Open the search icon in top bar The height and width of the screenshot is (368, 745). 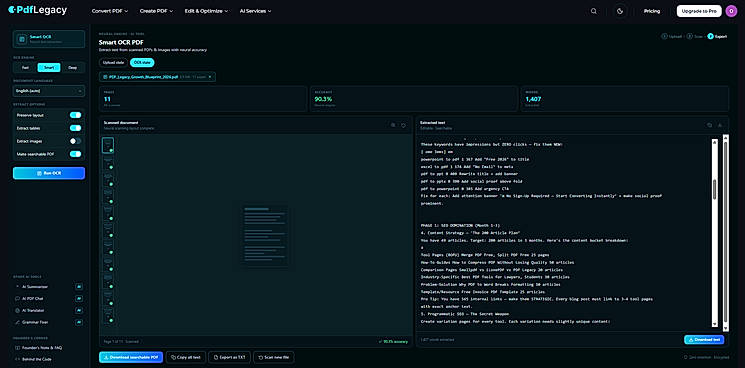[x=593, y=11]
